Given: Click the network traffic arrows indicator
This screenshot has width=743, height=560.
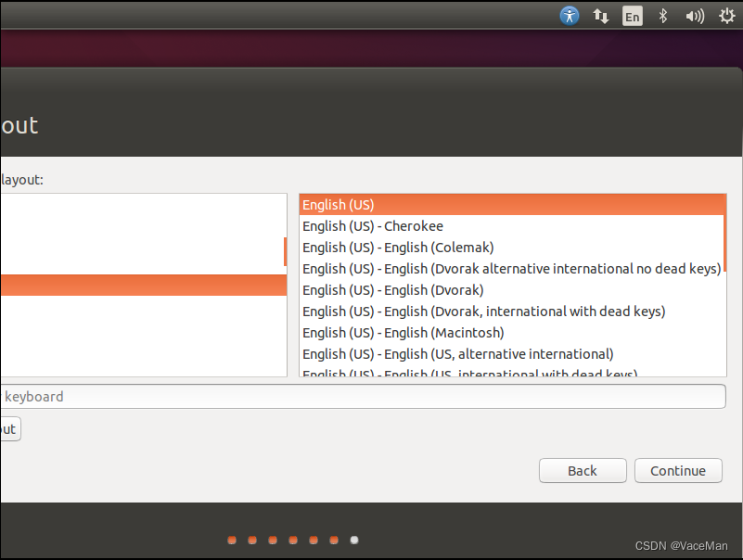Looking at the screenshot, I should [600, 16].
